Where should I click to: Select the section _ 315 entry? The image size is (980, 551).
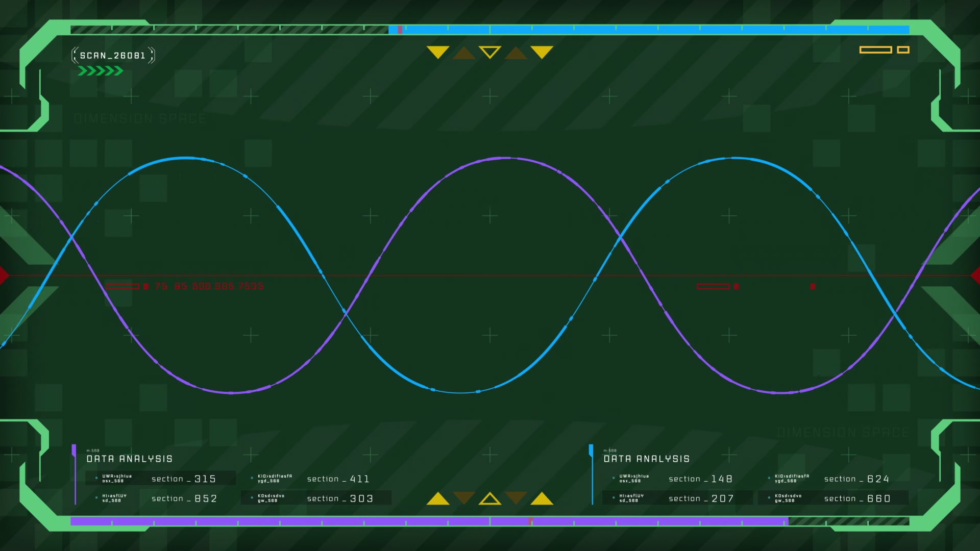click(184, 479)
